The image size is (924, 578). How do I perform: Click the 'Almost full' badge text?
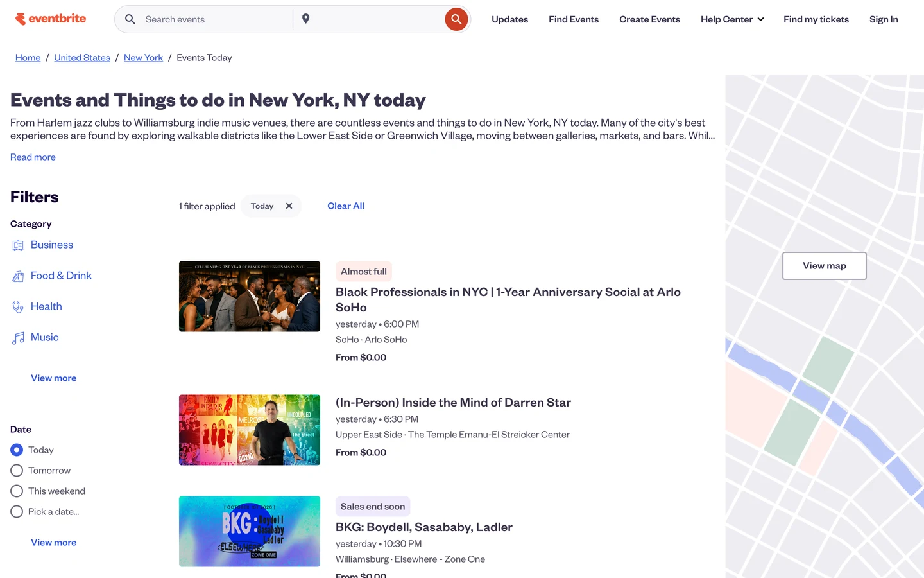click(364, 272)
